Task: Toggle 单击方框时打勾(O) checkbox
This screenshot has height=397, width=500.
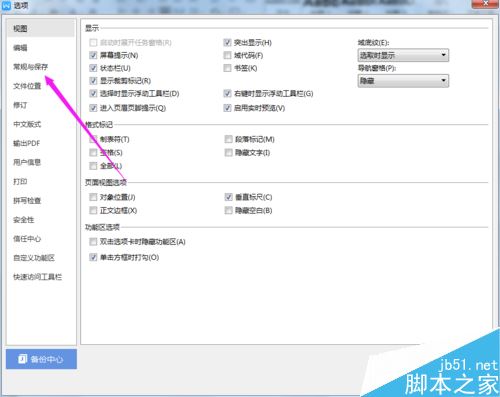Action: pyautogui.click(x=93, y=257)
